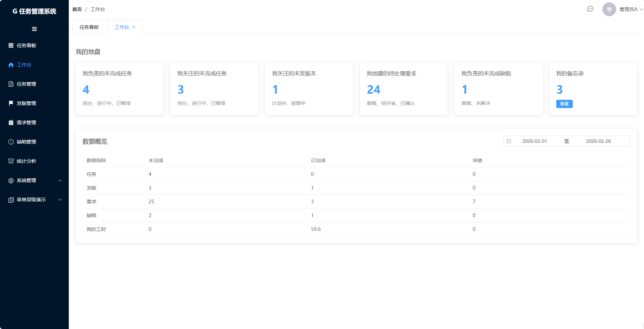Close the 工作台 tab
Viewport: 644px width, 329px height.
tap(134, 27)
